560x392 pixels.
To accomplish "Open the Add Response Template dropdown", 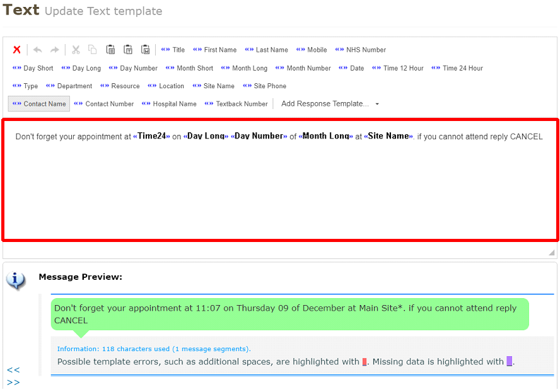I will tap(330, 104).
